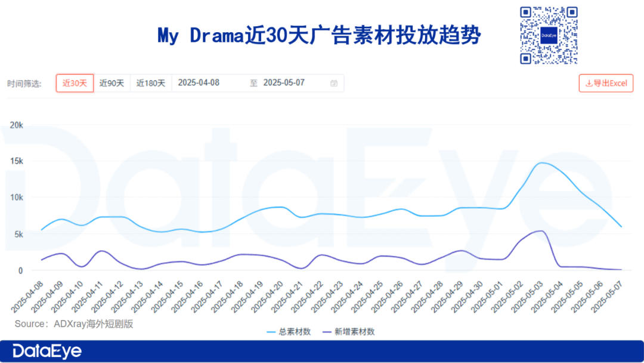
Task: Click the 2025-05-07 x-axis label
Action: tap(608, 297)
